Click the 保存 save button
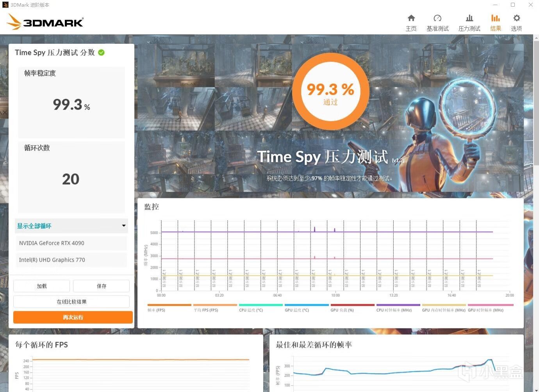The height and width of the screenshot is (392, 539). tap(101, 286)
